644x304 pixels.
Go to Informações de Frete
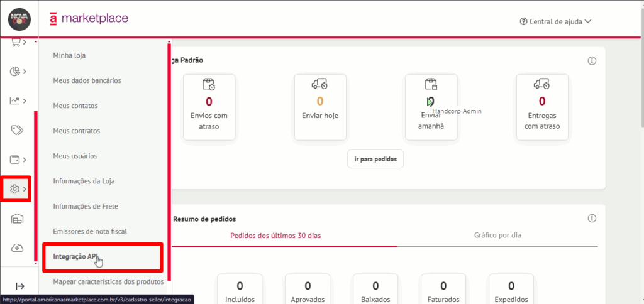(x=86, y=206)
